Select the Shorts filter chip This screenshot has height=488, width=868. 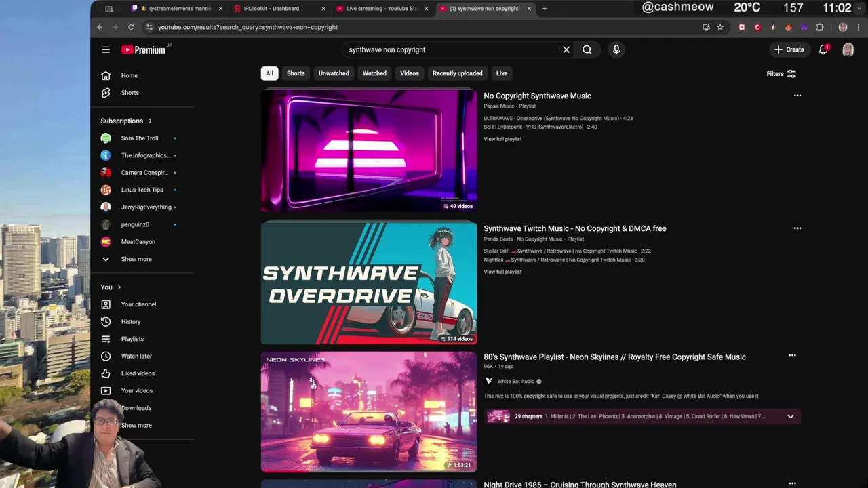pyautogui.click(x=296, y=73)
